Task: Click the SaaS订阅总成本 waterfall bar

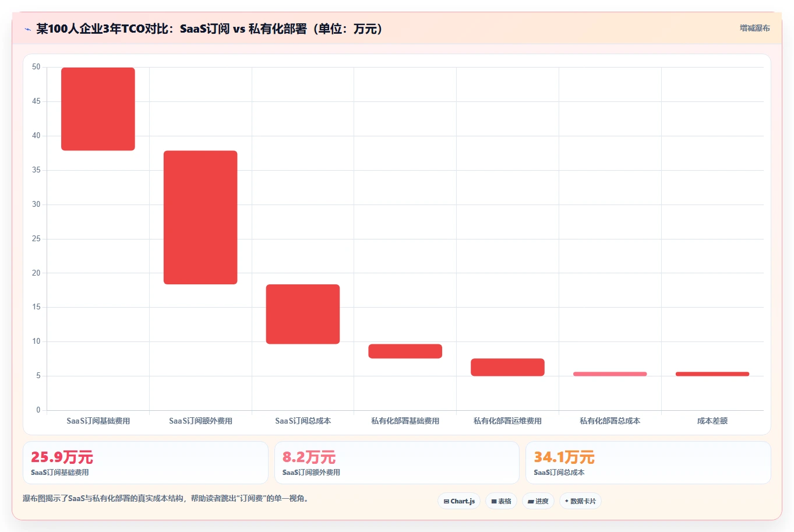Action: pos(303,314)
